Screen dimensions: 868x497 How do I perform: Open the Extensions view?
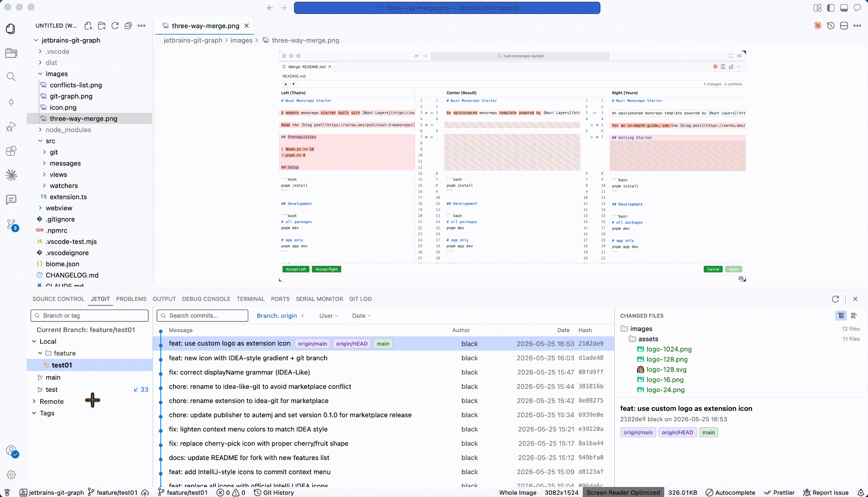point(11,151)
